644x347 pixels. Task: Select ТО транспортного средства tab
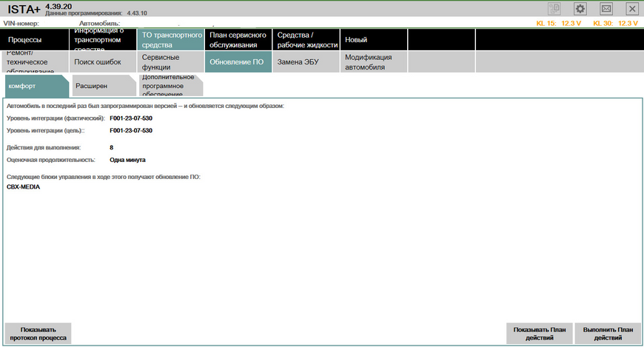(x=170, y=40)
